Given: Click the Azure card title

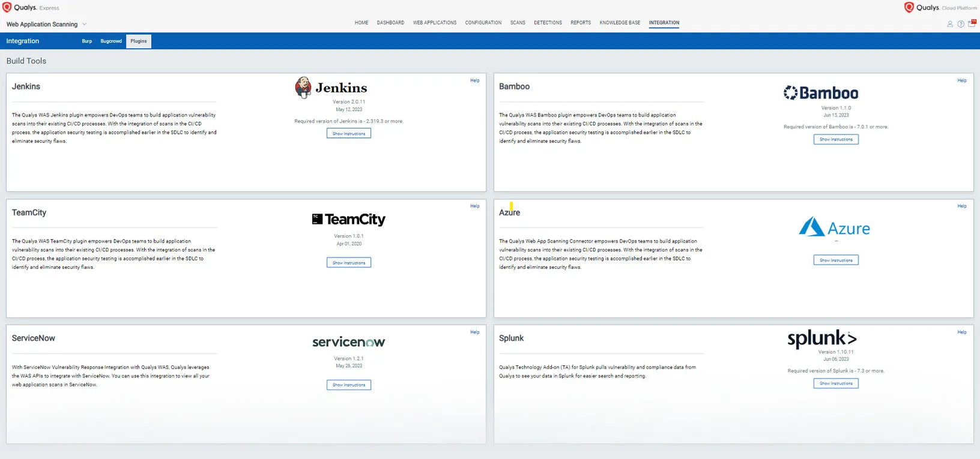Looking at the screenshot, I should [510, 212].
